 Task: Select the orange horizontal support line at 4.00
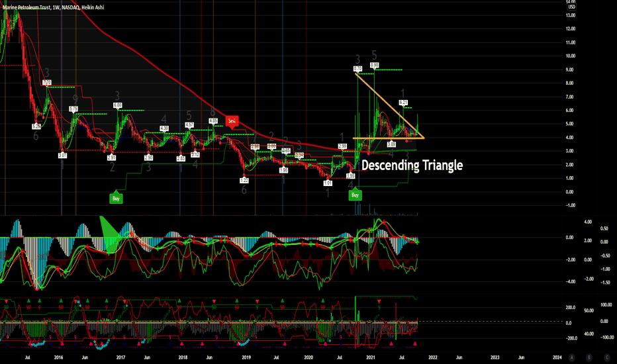point(387,138)
